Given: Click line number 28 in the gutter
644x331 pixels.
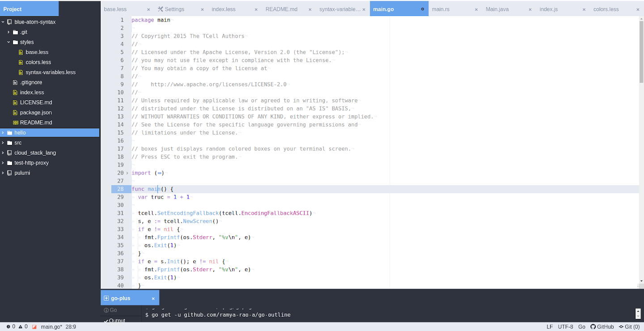Looking at the screenshot, I should click(x=121, y=189).
